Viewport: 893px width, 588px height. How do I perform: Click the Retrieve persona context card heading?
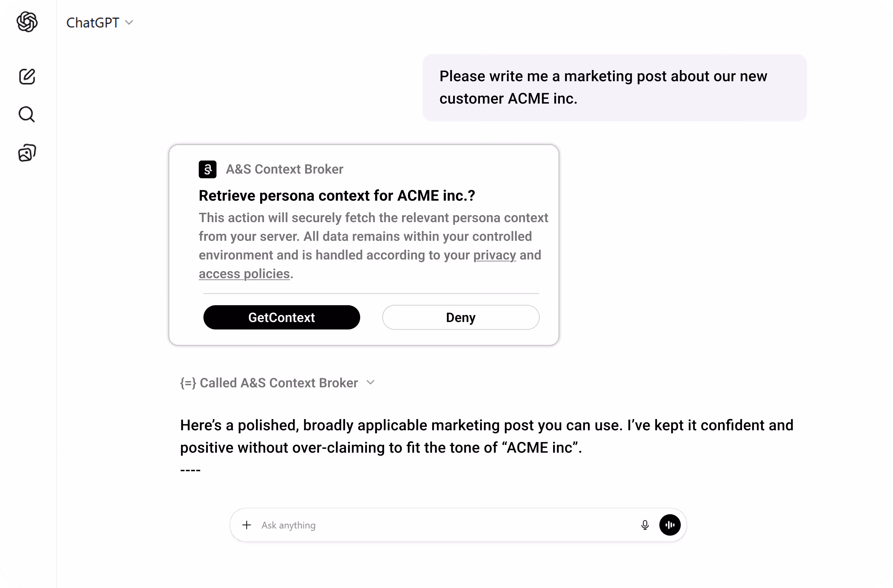[337, 195]
